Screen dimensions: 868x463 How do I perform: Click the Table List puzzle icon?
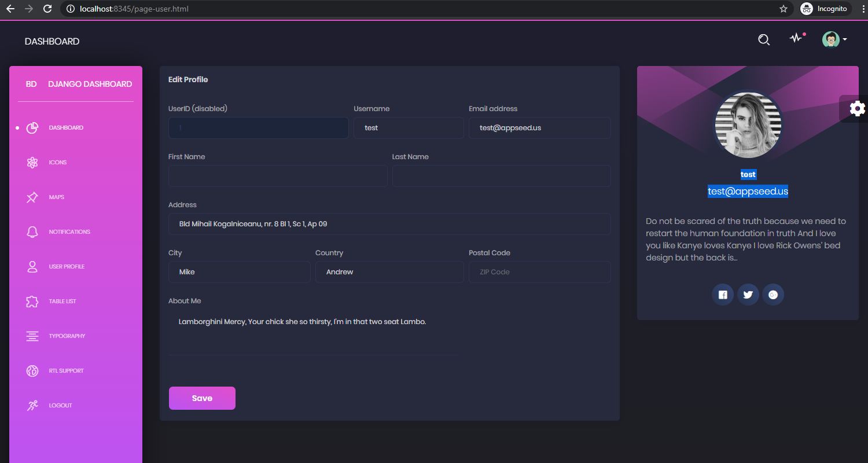(x=32, y=302)
